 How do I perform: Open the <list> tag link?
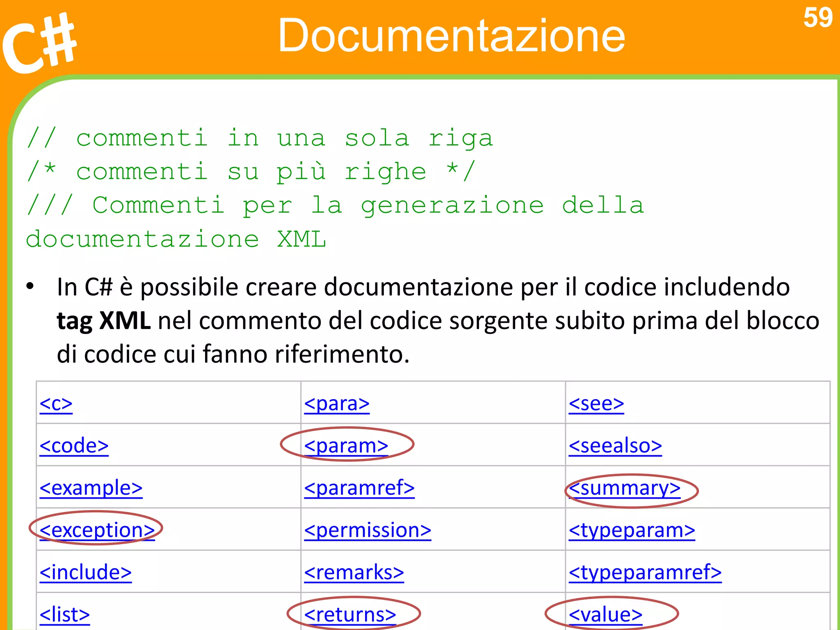(x=65, y=614)
